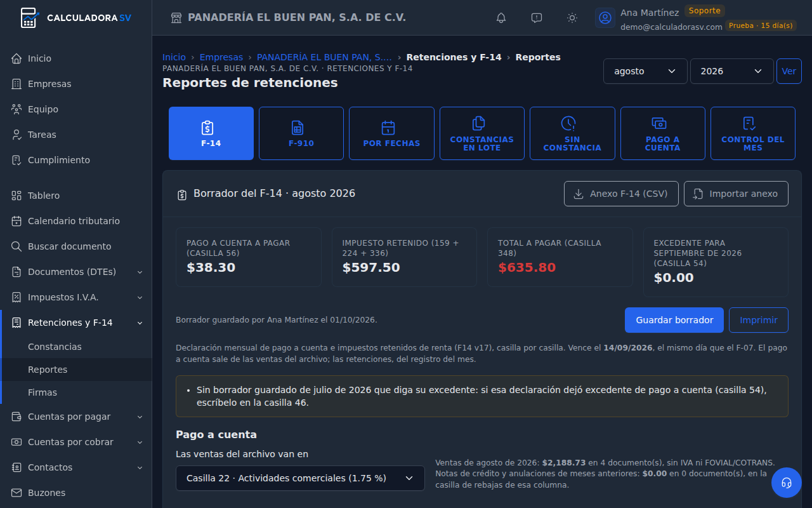The height and width of the screenshot is (508, 812).
Task: Collapse the Retenciones y F-14 menu chevron
Action: pos(140,323)
